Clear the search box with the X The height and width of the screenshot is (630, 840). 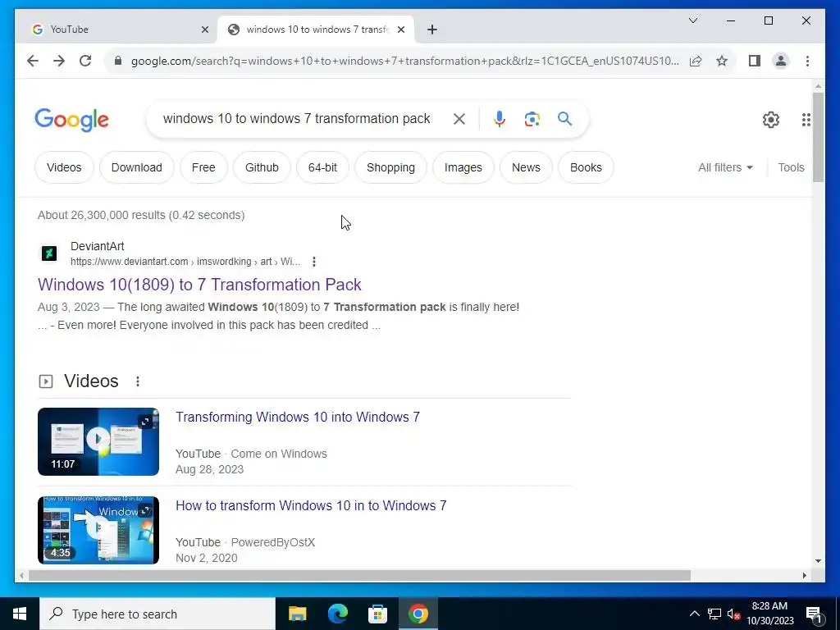pos(459,119)
